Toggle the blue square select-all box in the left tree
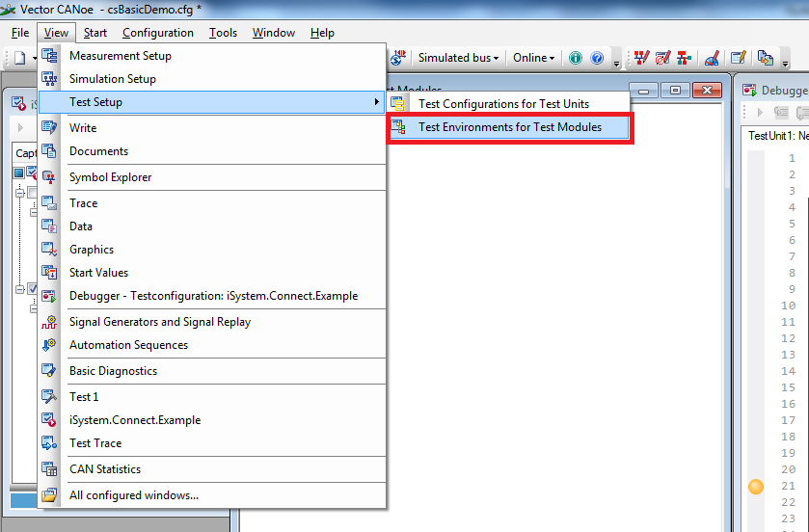 tap(18, 173)
